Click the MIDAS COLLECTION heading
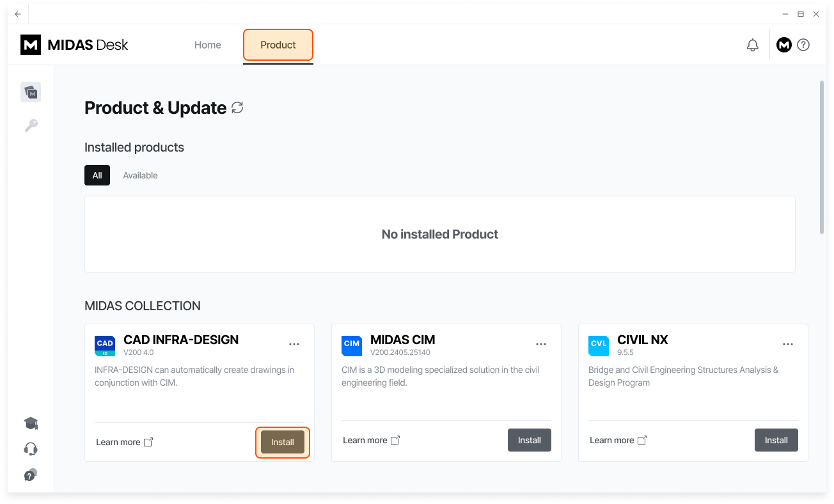The height and width of the screenshot is (504, 834). coord(143,306)
